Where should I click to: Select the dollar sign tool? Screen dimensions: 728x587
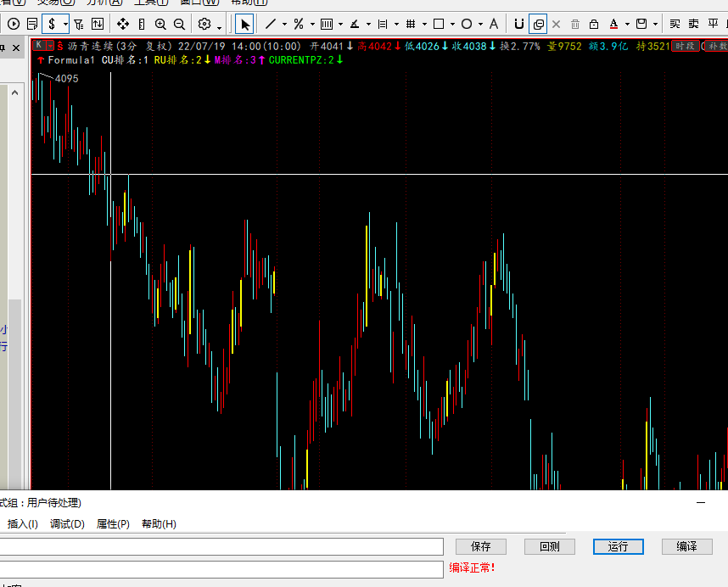coord(52,24)
